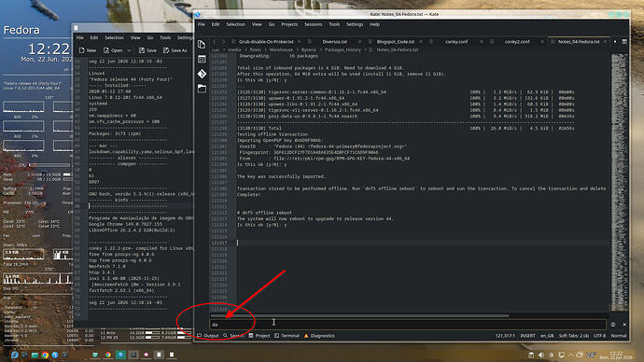The height and width of the screenshot is (362, 644).
Task: Click the Kate horizontal scrollbar
Action: coord(359,316)
